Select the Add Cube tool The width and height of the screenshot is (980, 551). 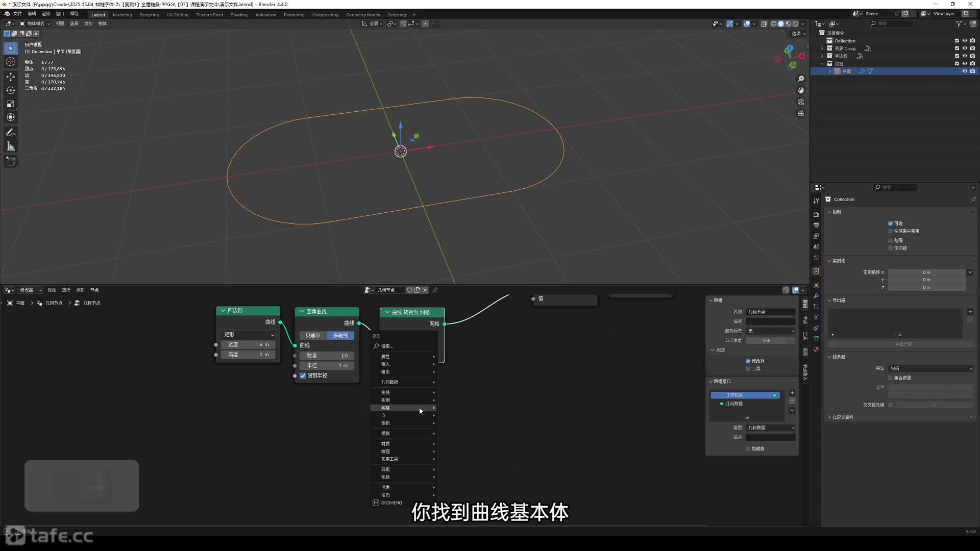(11, 162)
